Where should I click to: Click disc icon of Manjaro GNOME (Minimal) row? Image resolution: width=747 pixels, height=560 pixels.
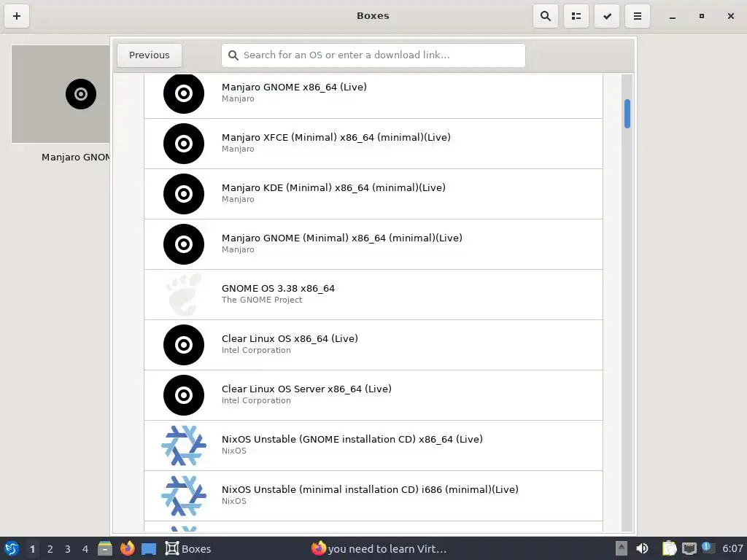pyautogui.click(x=184, y=244)
